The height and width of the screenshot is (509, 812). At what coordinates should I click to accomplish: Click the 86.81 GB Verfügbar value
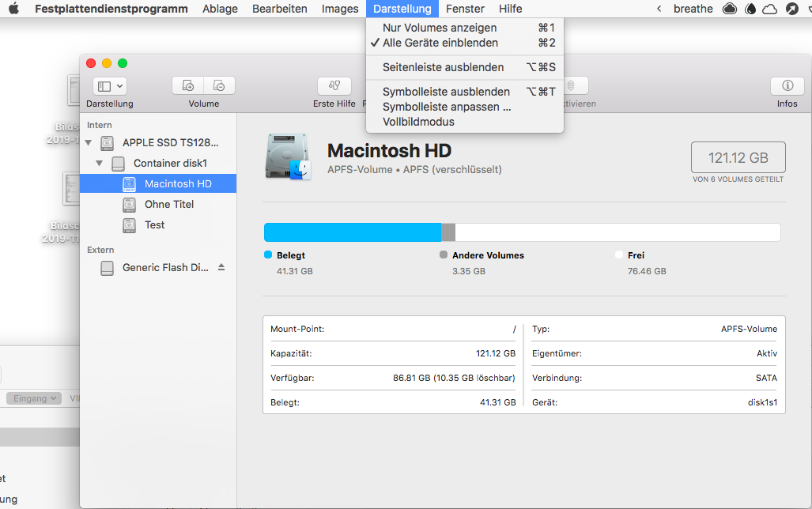tap(454, 378)
